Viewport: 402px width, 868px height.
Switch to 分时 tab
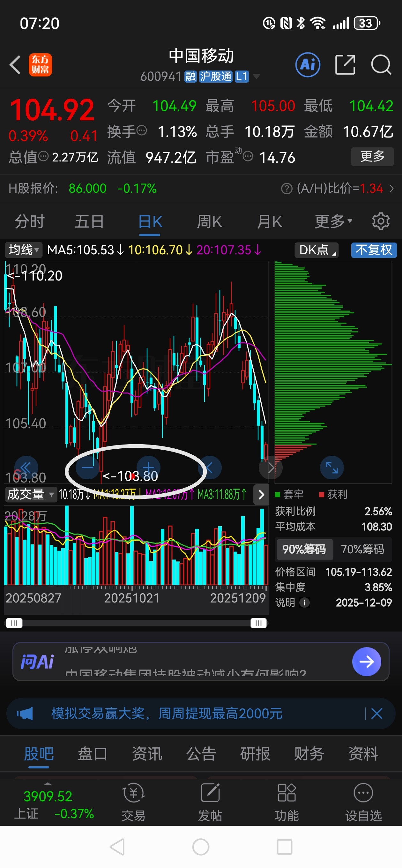click(30, 221)
